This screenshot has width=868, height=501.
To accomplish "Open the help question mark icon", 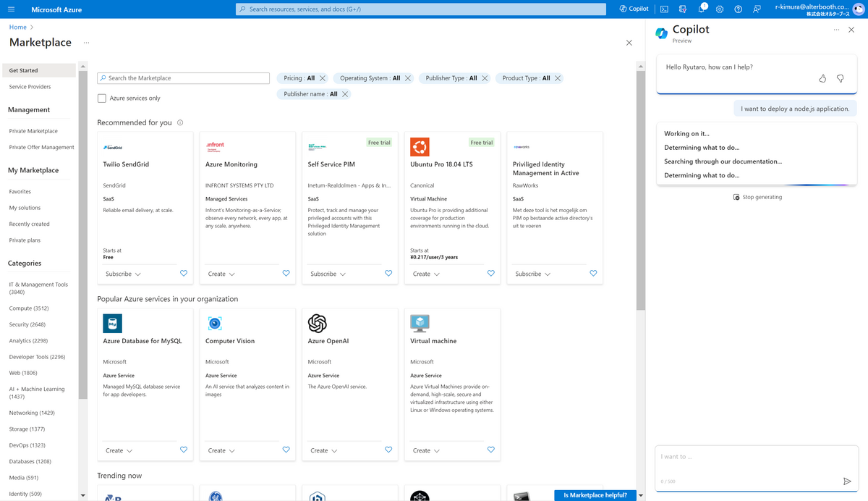I will point(738,9).
